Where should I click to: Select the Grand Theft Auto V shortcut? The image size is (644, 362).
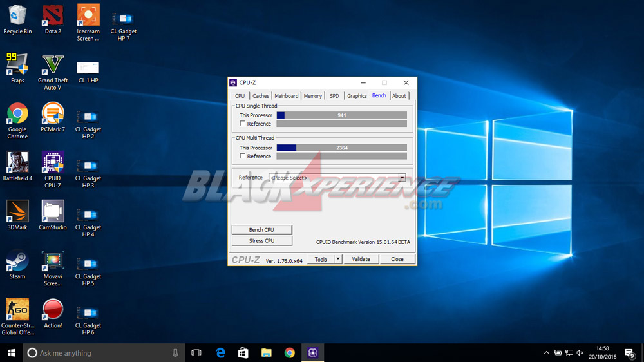click(x=53, y=72)
